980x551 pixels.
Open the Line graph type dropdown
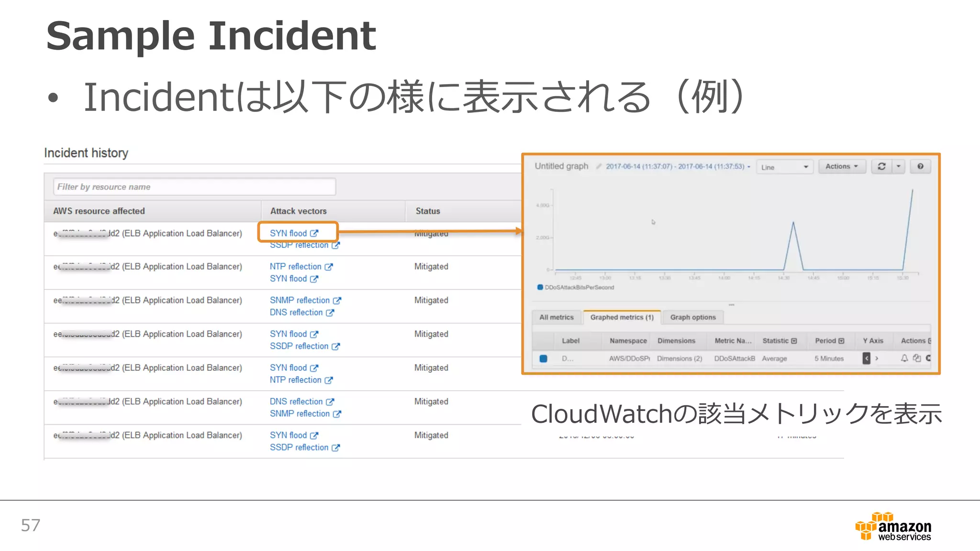coord(784,167)
